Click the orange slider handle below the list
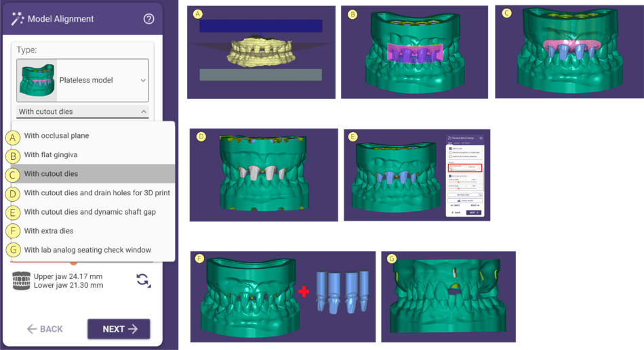The width and height of the screenshot is (644, 350). (x=73, y=263)
